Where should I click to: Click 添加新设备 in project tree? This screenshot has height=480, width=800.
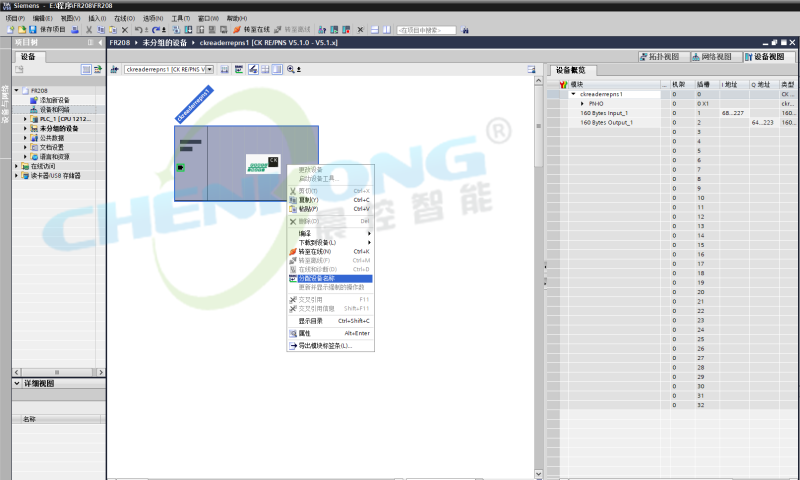click(x=54, y=100)
